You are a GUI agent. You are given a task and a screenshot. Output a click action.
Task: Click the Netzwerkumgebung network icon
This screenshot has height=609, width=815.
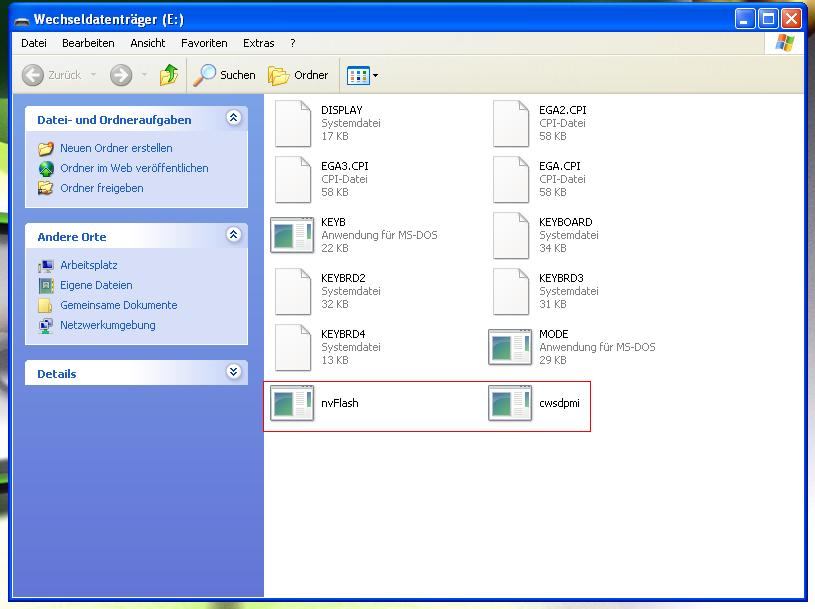[x=46, y=326]
